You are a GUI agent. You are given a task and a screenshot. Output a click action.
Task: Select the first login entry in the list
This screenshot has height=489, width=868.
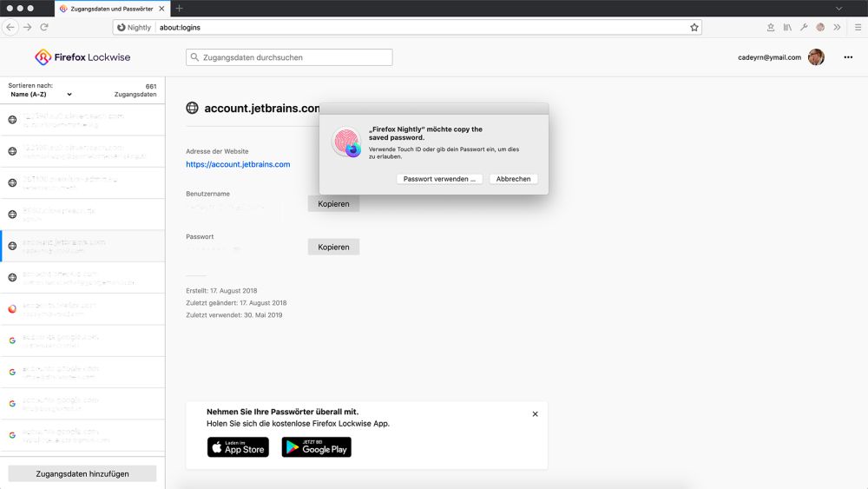(x=82, y=120)
